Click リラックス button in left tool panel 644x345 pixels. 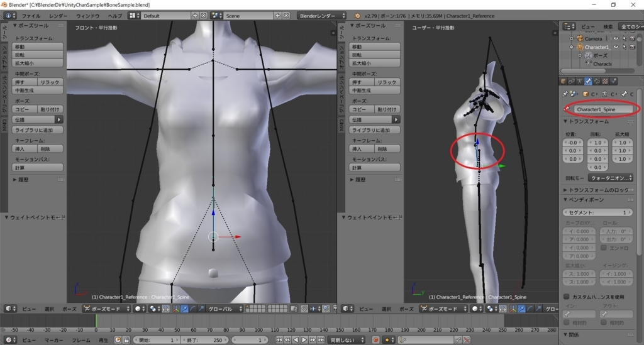click(x=50, y=82)
